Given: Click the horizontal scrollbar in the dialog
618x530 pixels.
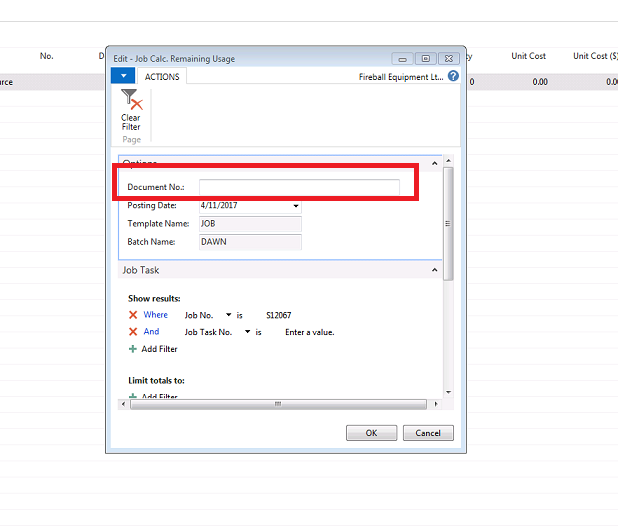Looking at the screenshot, I should 280,404.
